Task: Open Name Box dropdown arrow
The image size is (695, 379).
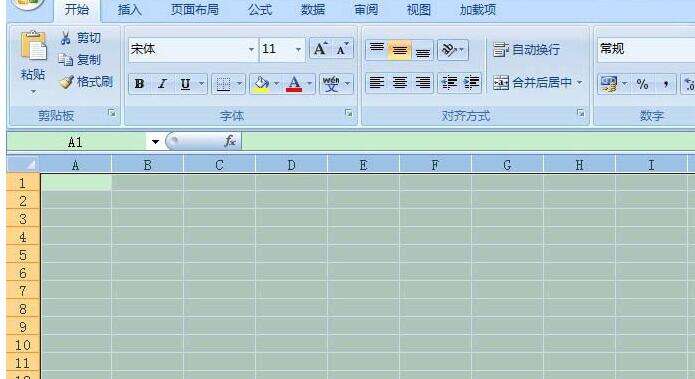Action: pos(155,142)
